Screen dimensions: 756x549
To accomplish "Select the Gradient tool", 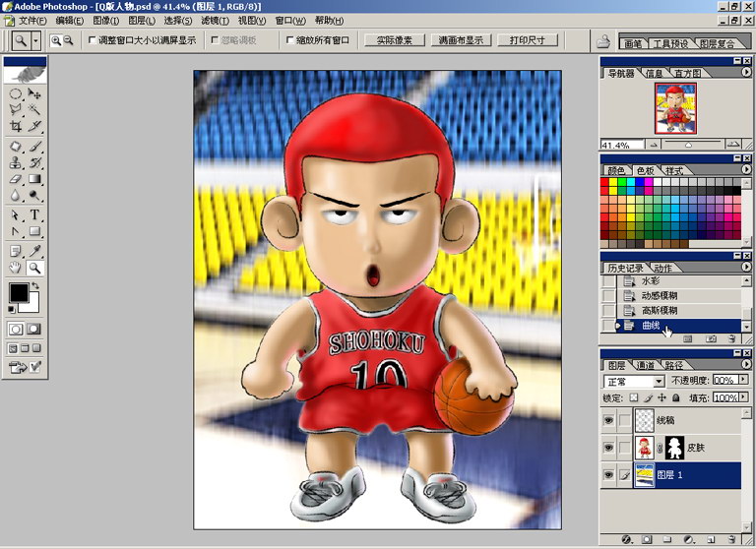I will point(34,179).
